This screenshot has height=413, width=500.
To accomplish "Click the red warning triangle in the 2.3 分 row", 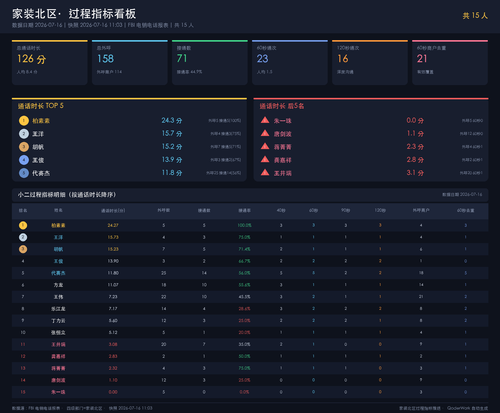I will point(265,146).
